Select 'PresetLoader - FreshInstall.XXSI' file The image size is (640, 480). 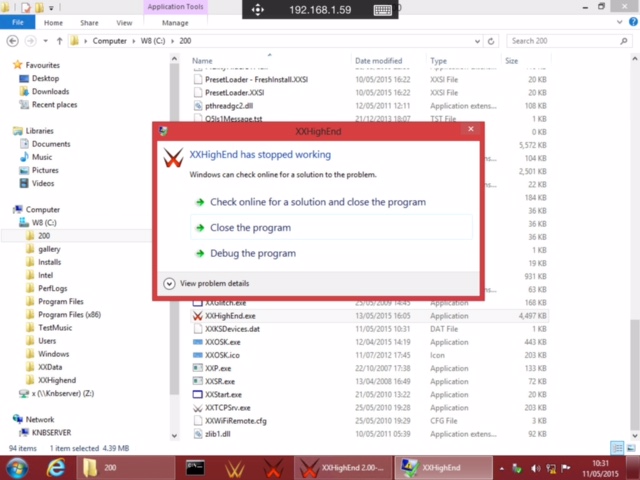256,80
